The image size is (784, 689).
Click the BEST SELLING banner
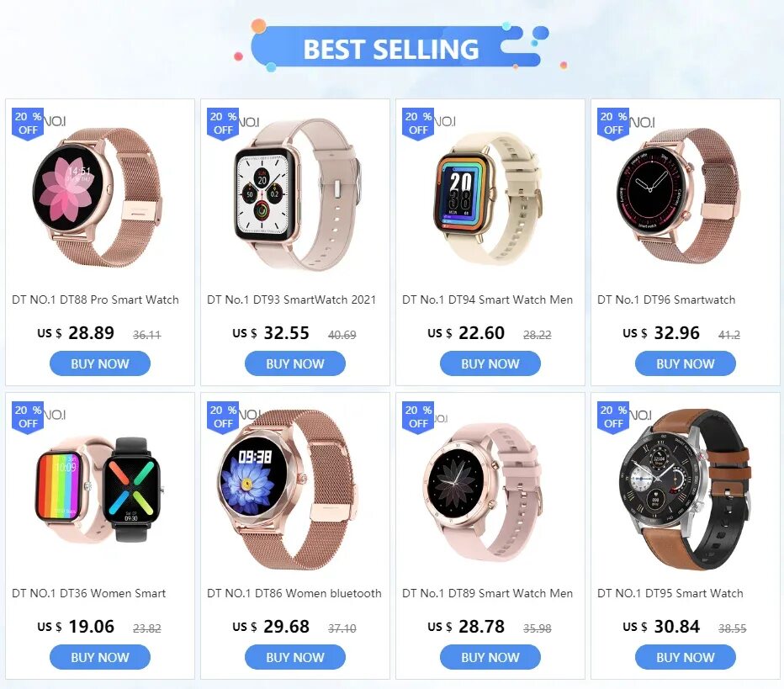pyautogui.click(x=393, y=48)
